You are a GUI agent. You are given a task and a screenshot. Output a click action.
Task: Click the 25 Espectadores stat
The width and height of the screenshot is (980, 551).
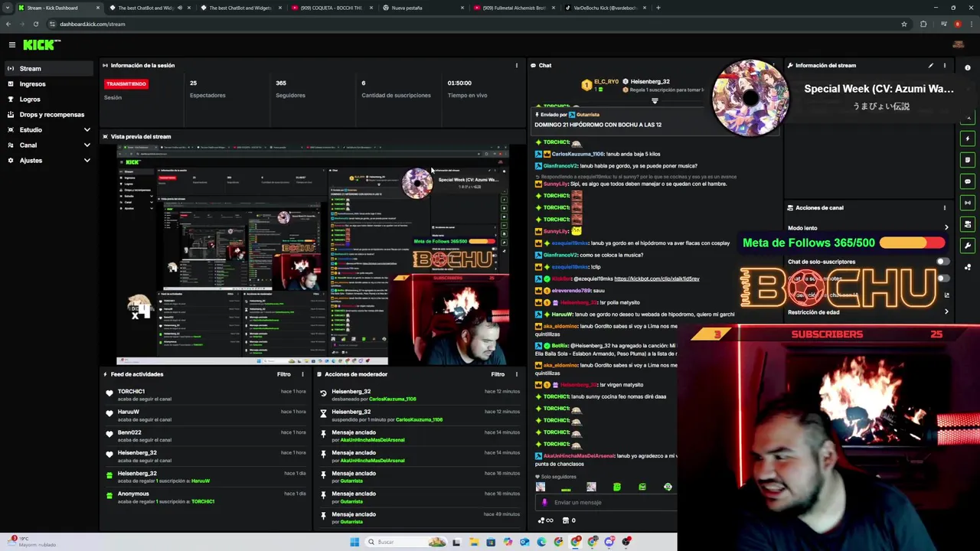click(x=207, y=89)
